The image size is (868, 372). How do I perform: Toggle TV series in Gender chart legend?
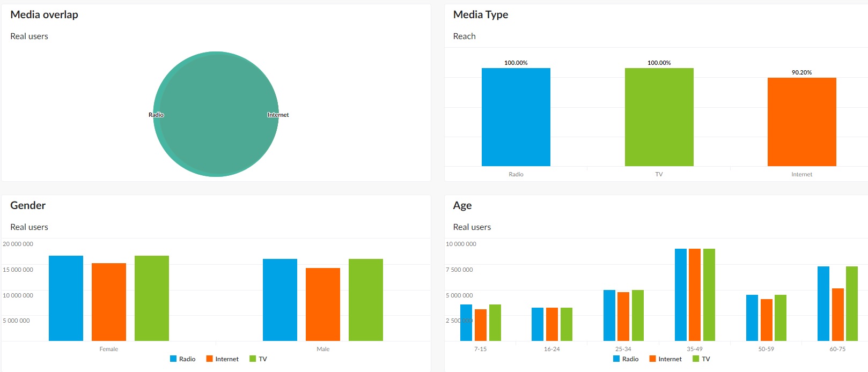(258, 359)
